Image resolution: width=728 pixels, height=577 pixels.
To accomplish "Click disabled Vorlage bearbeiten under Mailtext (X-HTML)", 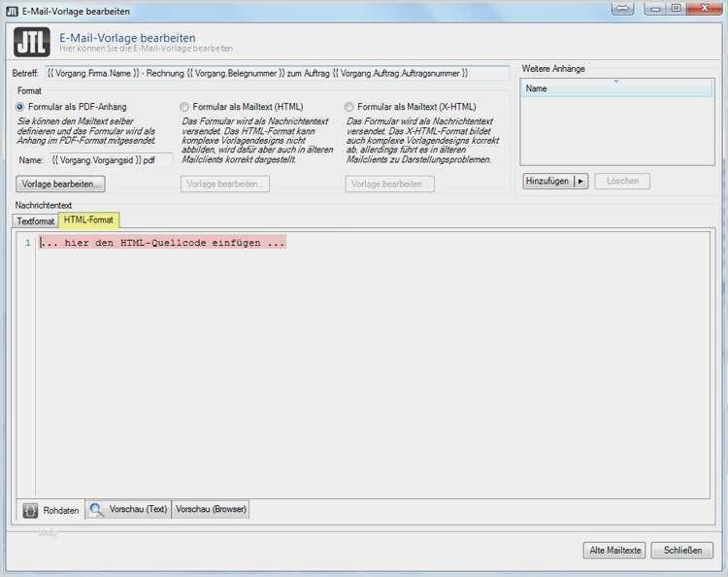I will coord(389,184).
